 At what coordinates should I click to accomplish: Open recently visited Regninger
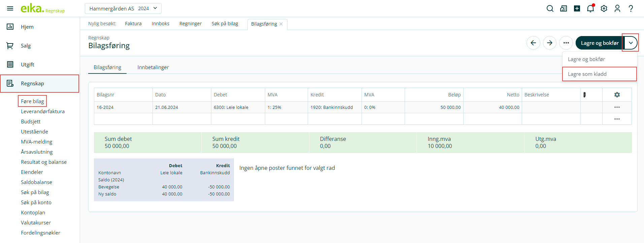(191, 24)
